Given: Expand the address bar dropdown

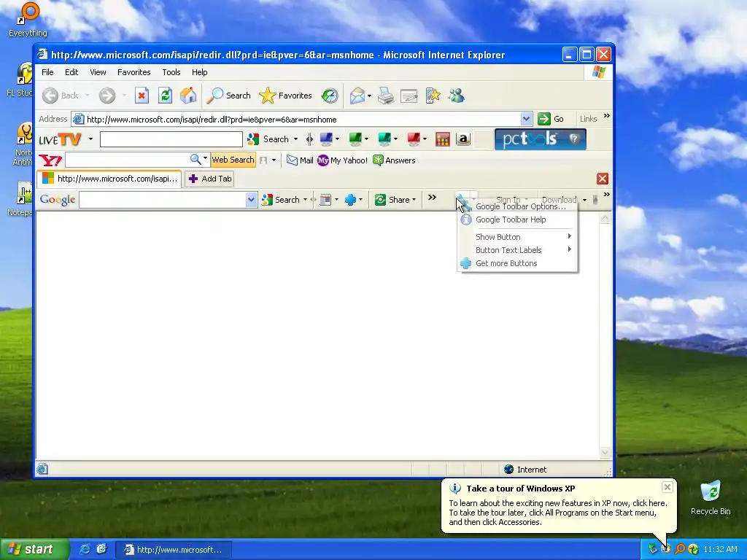Looking at the screenshot, I should click(x=526, y=119).
